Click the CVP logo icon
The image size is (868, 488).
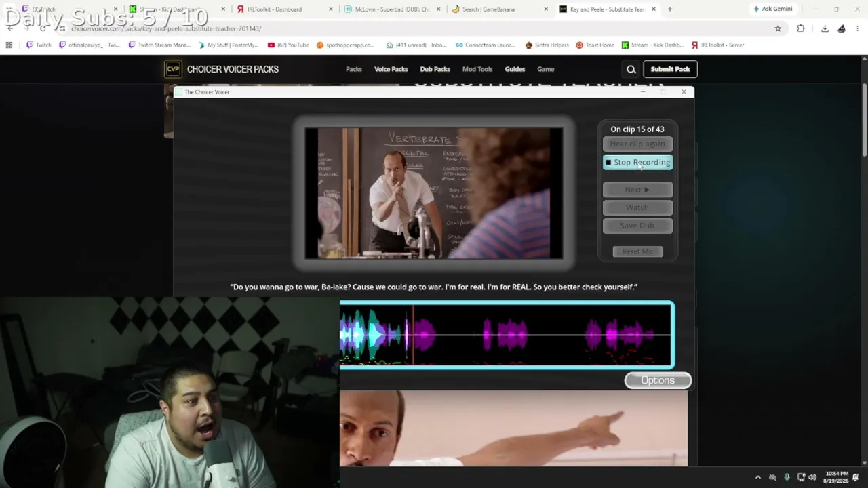(x=173, y=69)
